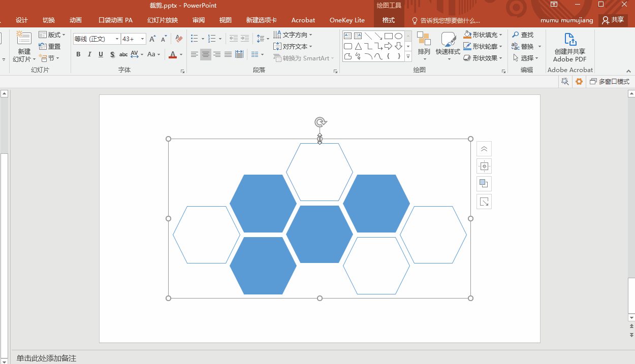Image resolution: width=635 pixels, height=364 pixels.
Task: Click the clear formatting eraser icon
Action: pyautogui.click(x=178, y=39)
